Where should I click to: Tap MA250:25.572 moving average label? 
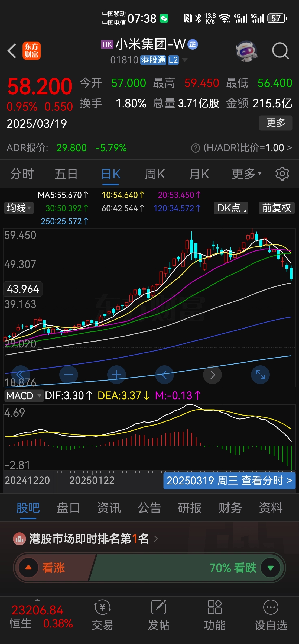point(64,221)
